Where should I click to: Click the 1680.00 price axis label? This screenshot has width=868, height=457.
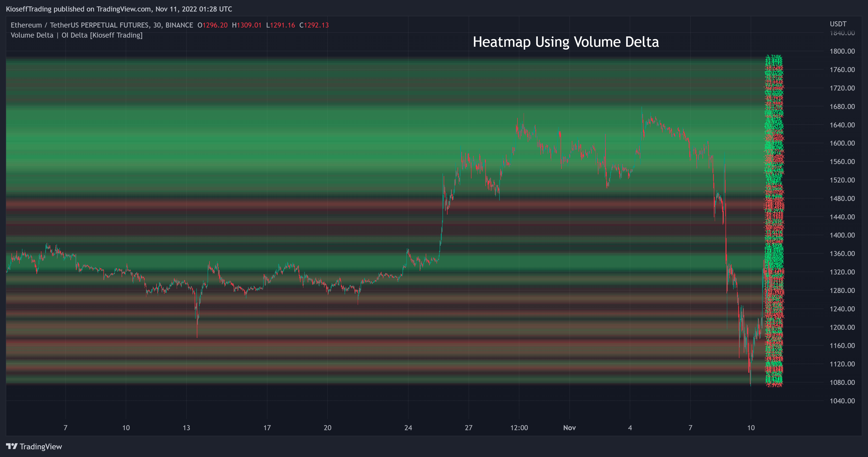click(x=842, y=107)
